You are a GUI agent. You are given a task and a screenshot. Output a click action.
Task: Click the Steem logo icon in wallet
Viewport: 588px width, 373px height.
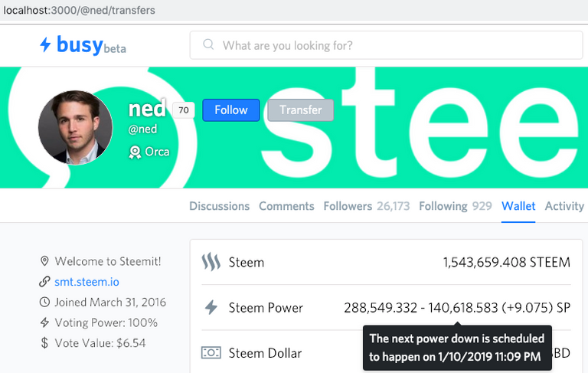211,262
